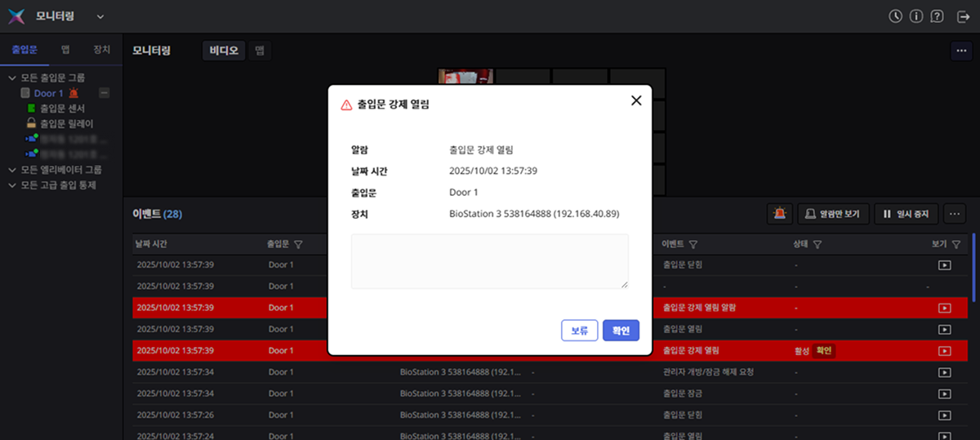Open the help question mark icon
This screenshot has width=980, height=440.
(x=937, y=16)
